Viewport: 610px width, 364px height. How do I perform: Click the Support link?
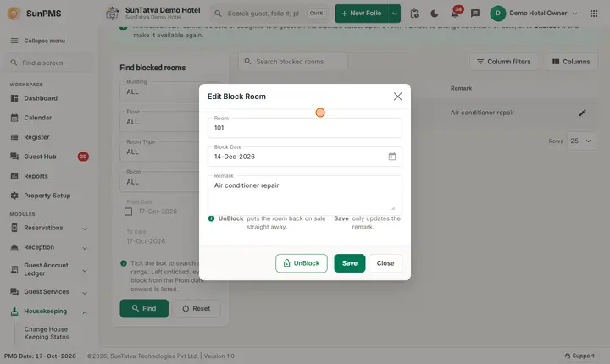coord(579,356)
